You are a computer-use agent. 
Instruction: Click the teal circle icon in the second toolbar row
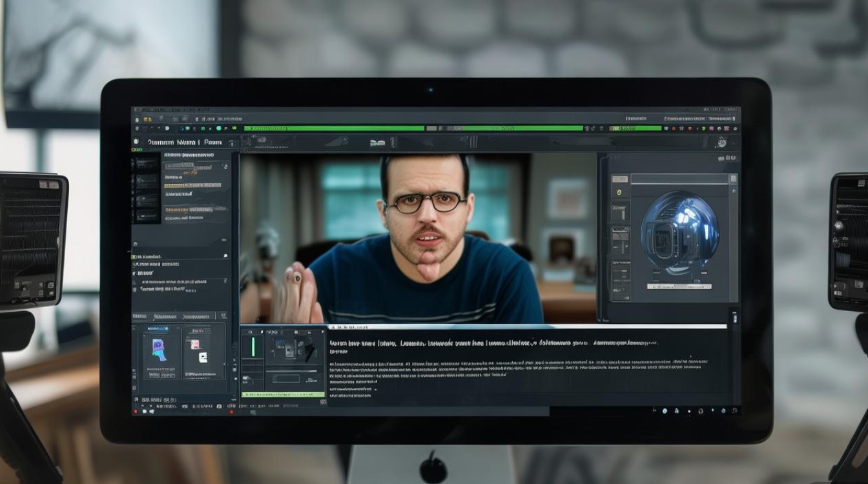(218, 128)
